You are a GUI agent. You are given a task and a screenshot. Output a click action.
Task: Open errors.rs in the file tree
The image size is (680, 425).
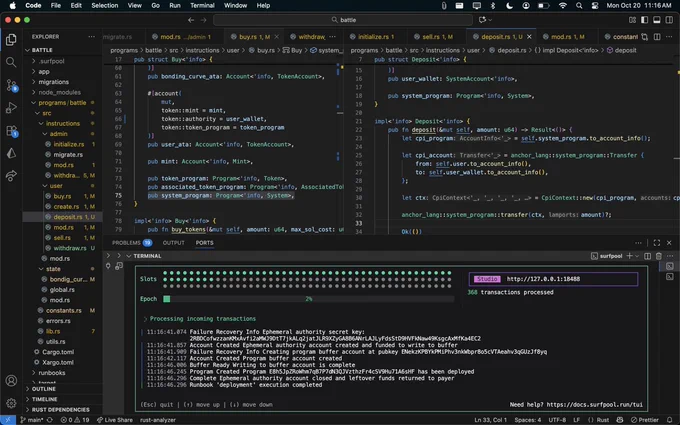(58, 321)
